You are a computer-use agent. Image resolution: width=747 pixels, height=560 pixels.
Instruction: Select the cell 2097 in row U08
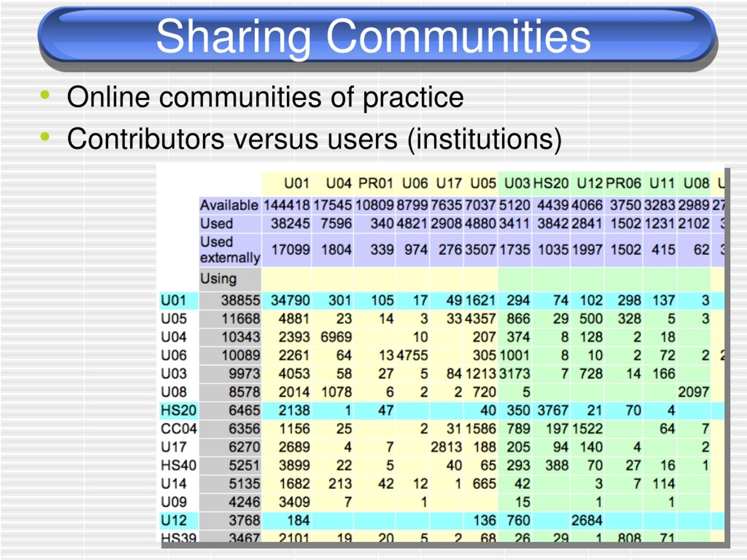point(693,392)
